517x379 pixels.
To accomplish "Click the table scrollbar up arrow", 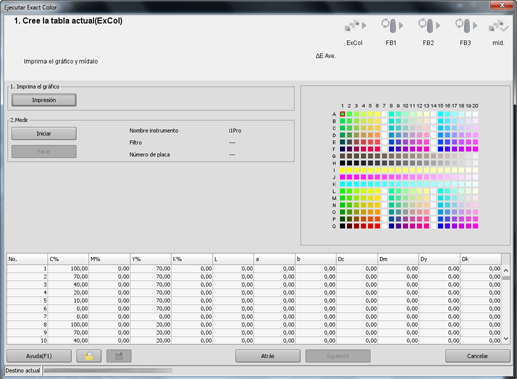I will coord(506,270).
